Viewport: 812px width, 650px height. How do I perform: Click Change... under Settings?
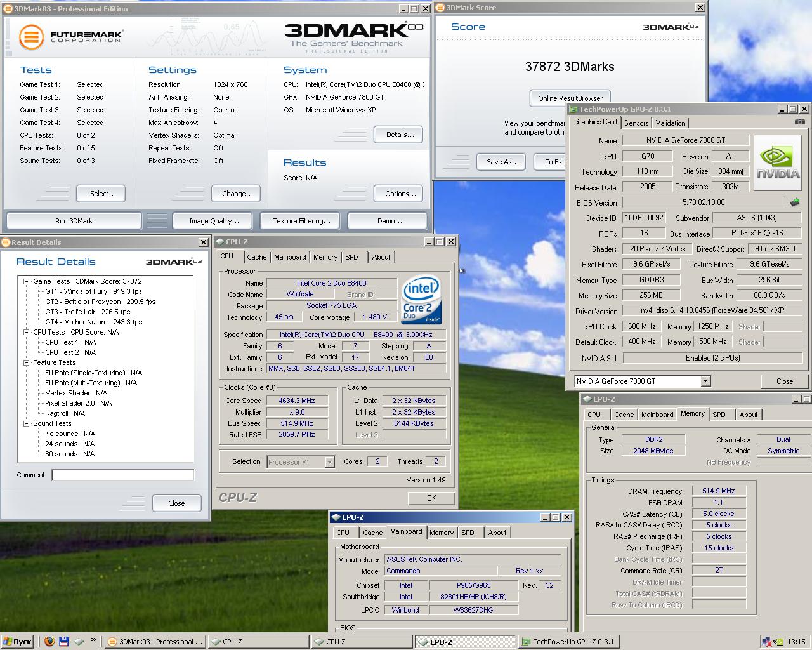[x=237, y=194]
